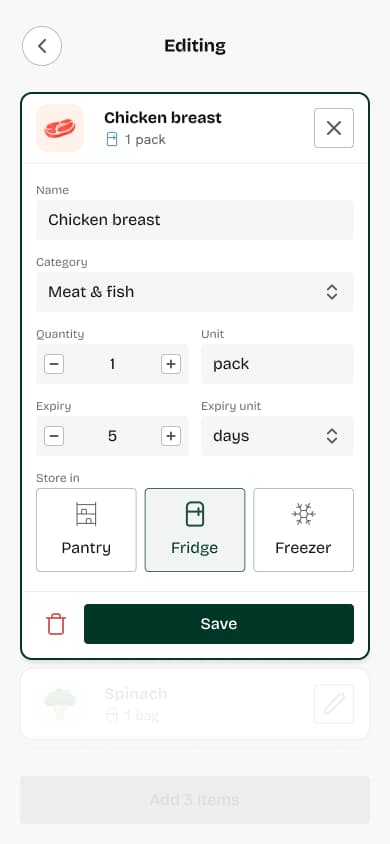The width and height of the screenshot is (390, 844).
Task: Select Freezer as storage location
Action: pyautogui.click(x=303, y=530)
